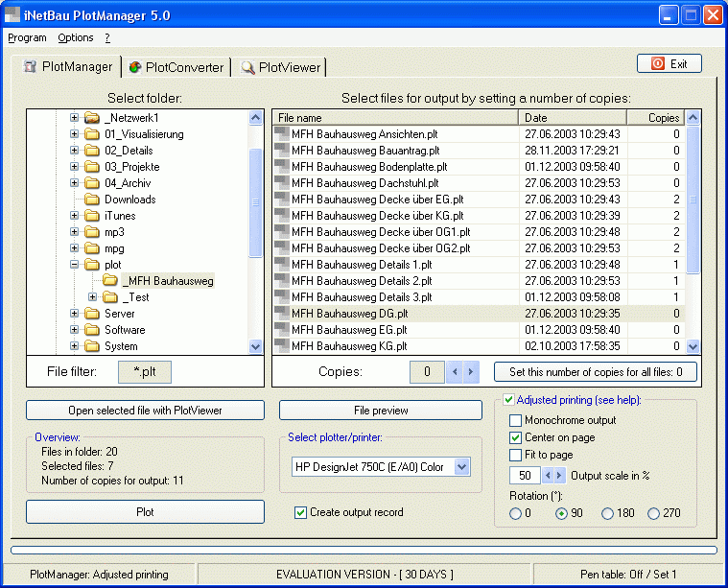Open the Options menu
This screenshot has height=588, width=728.
(76, 37)
